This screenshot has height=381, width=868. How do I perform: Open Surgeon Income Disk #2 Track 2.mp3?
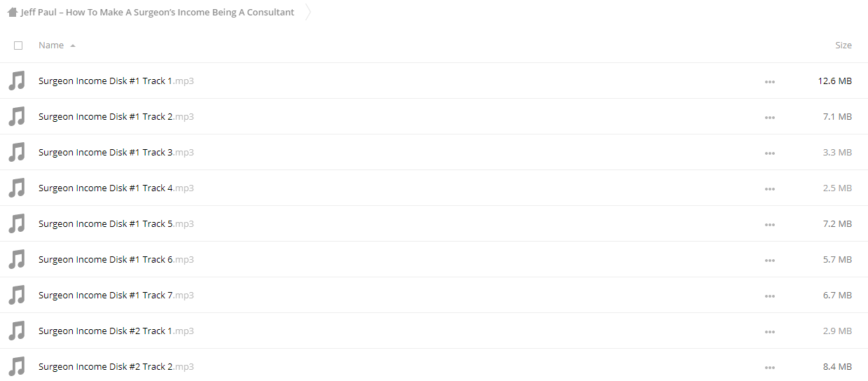116,366
